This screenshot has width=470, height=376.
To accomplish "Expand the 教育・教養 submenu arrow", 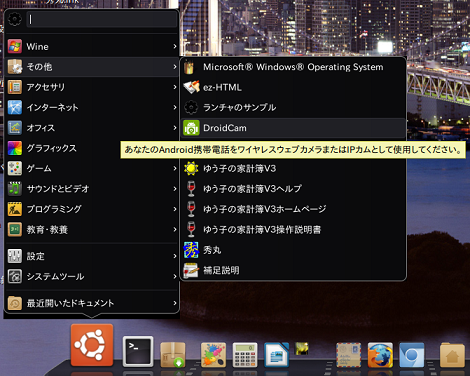I will 175,229.
